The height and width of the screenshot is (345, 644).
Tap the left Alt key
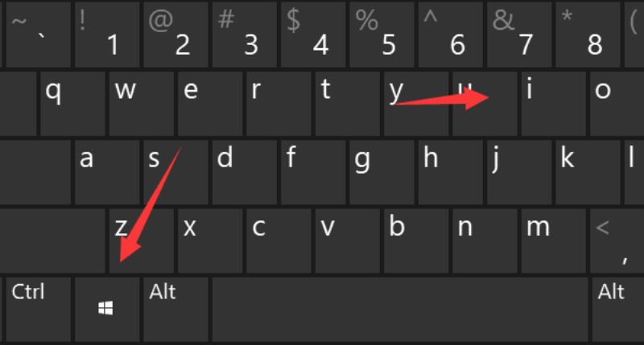pyautogui.click(x=175, y=310)
